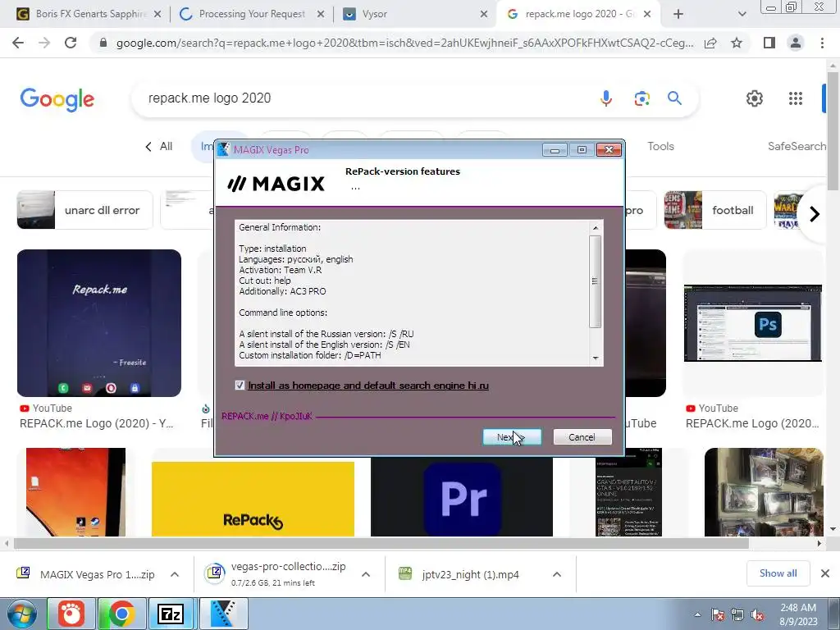Search by image with Google Lens
This screenshot has width=840, height=630.
point(641,98)
